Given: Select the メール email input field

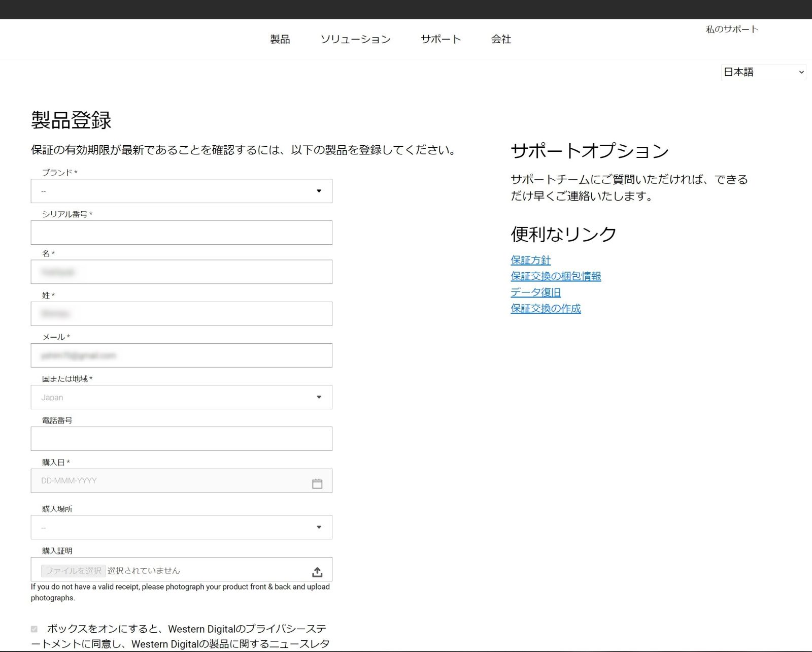Looking at the screenshot, I should point(181,355).
